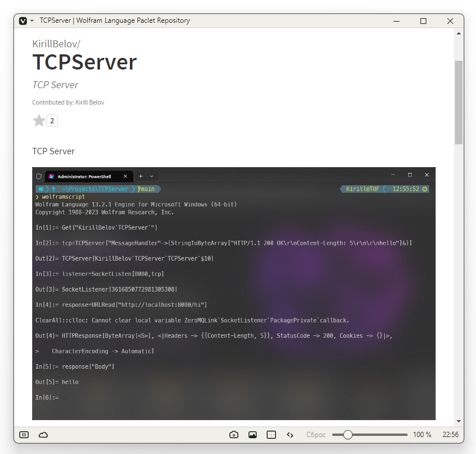
Task: Click the terminal image maximize icon
Action: point(410,175)
